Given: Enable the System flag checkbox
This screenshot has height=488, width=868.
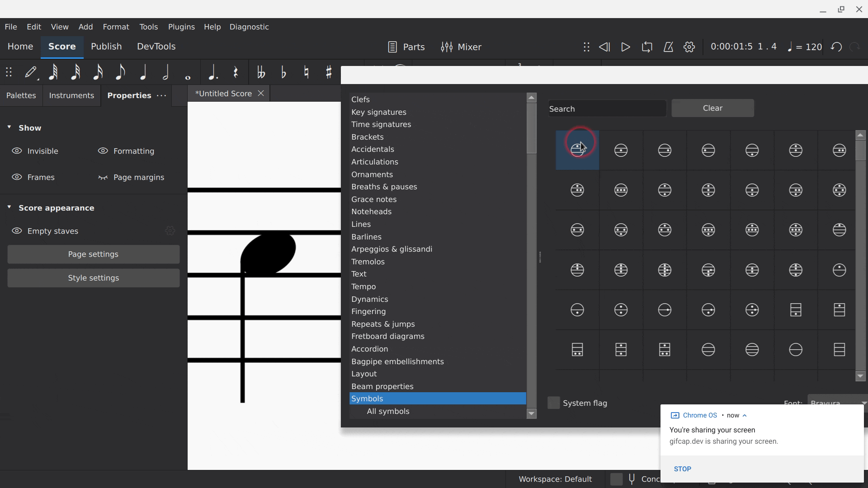Looking at the screenshot, I should pos(554,403).
